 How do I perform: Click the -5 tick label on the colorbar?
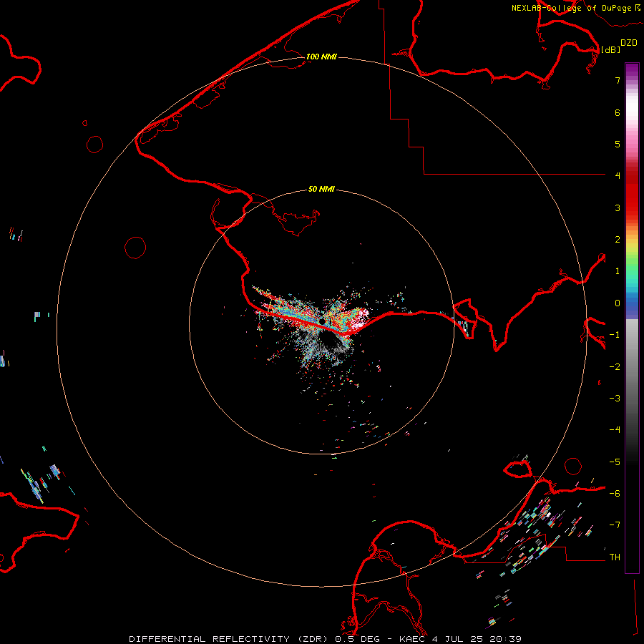click(615, 462)
